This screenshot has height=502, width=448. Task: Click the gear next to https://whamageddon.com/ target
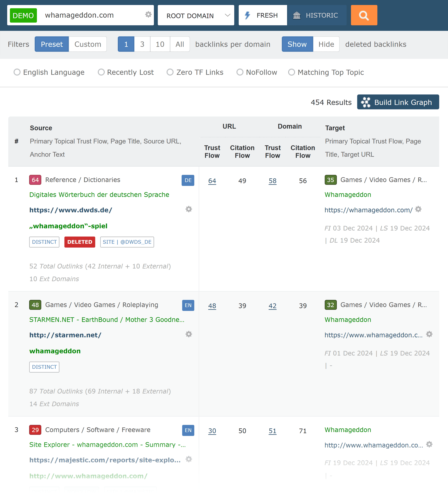tap(418, 209)
